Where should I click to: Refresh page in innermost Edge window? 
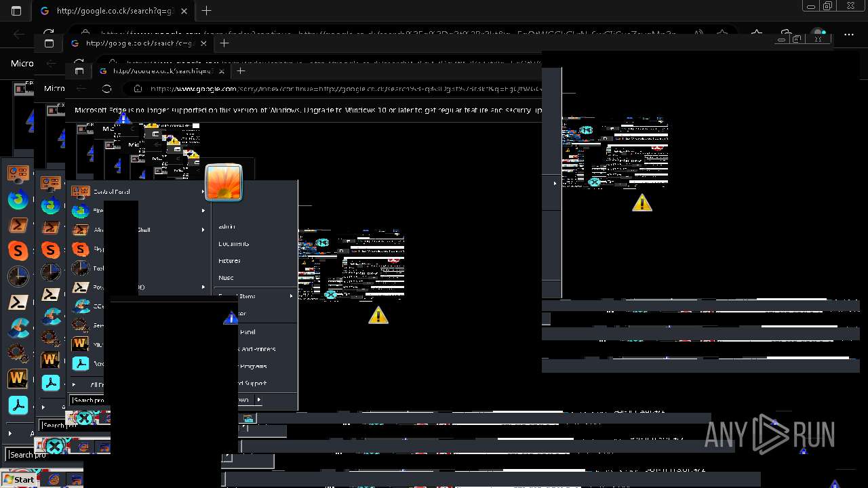(x=106, y=89)
